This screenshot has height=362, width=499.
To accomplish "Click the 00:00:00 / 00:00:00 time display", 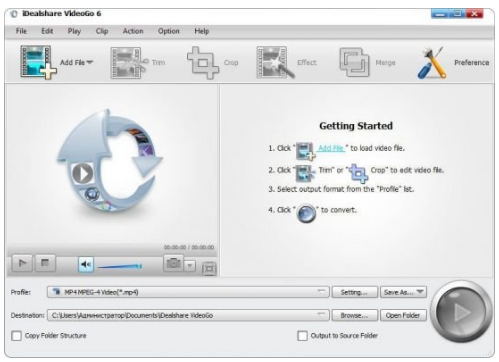I will pos(189,247).
